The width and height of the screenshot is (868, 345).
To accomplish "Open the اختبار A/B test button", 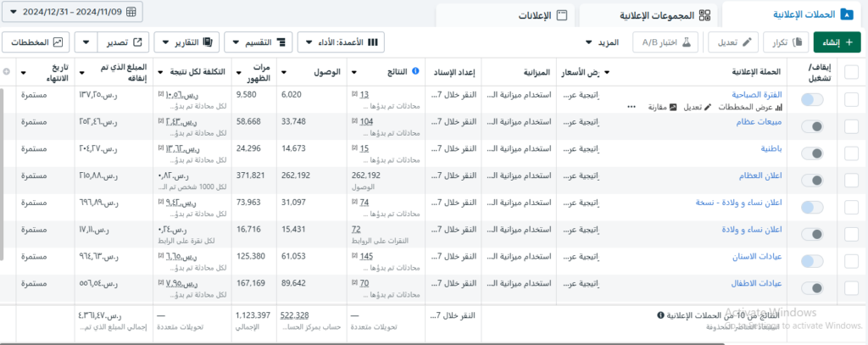I will coord(666,42).
